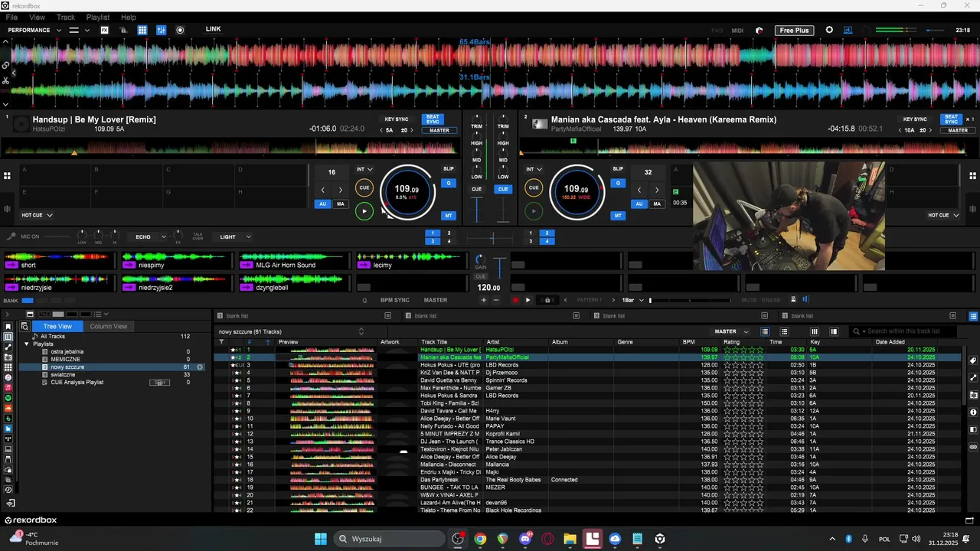The image size is (980, 551).
Task: Open the Help menu
Action: [129, 17]
